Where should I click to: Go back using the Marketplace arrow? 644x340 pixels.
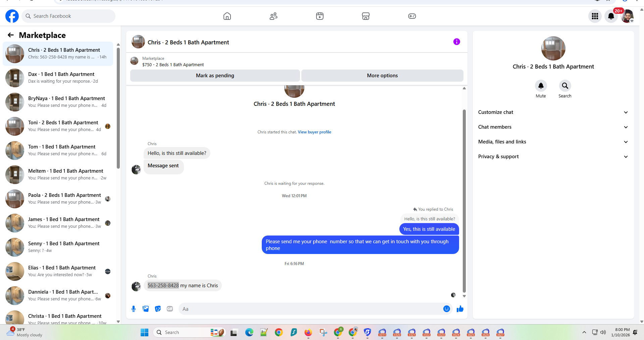click(11, 35)
